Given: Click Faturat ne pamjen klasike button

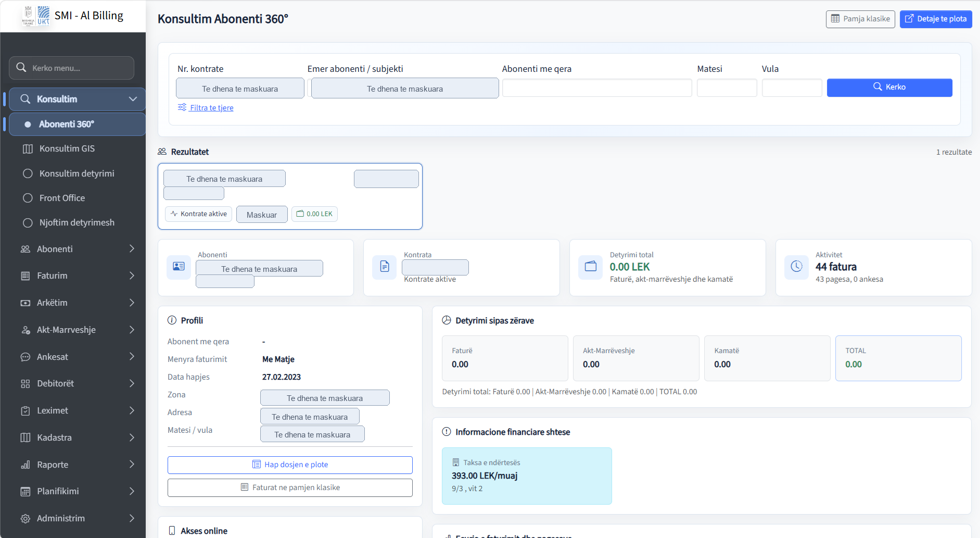Looking at the screenshot, I should click(290, 487).
